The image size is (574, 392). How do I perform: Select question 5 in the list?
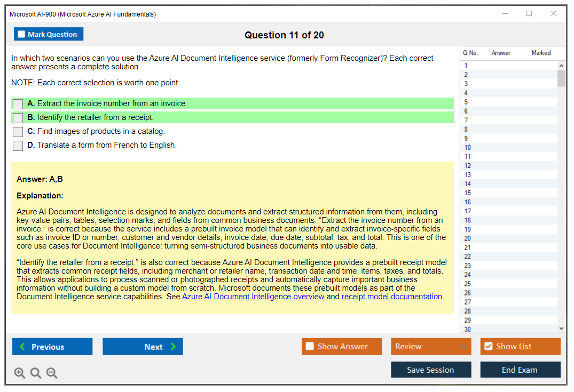click(x=508, y=102)
